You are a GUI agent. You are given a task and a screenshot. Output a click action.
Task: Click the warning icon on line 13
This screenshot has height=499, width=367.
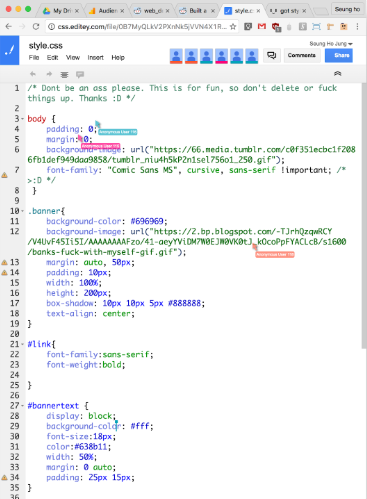(4, 262)
